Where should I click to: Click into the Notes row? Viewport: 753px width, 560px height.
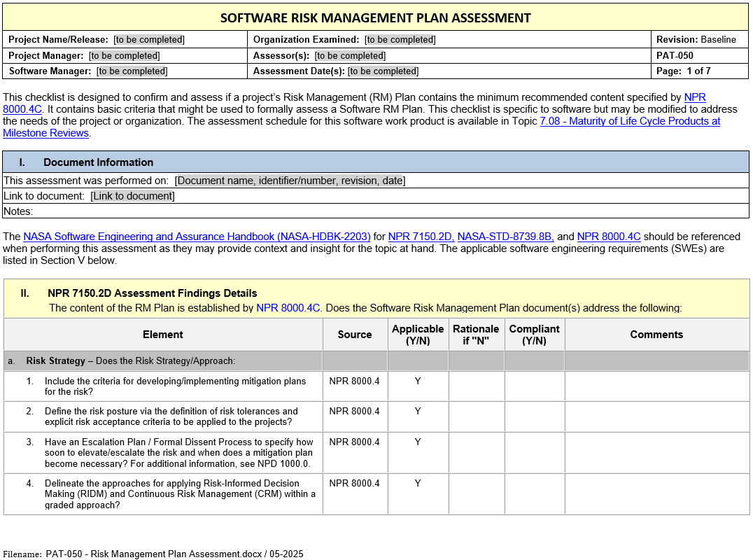pyautogui.click(x=350, y=211)
